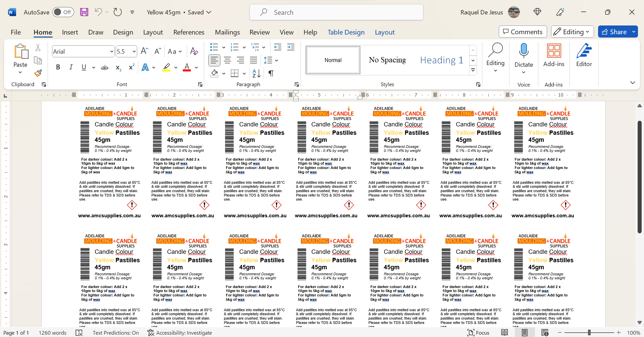Collapse the ribbon with chevron
Screen dimensions: 644x337
click(632, 82)
